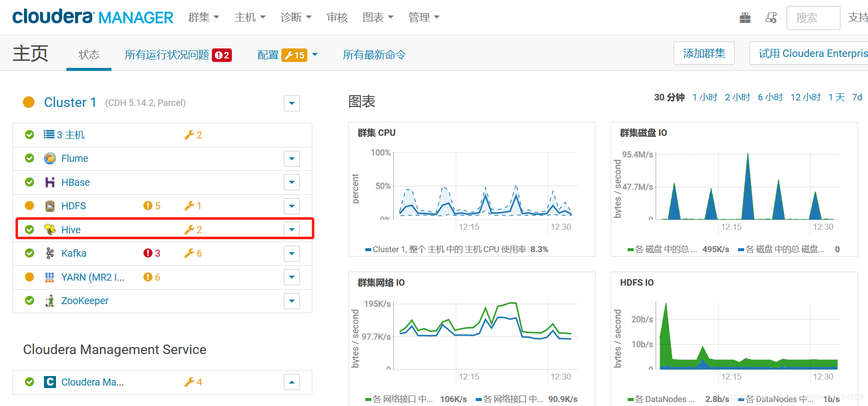The image size is (868, 406).
Task: Click the YARN service icon
Action: (x=50, y=277)
